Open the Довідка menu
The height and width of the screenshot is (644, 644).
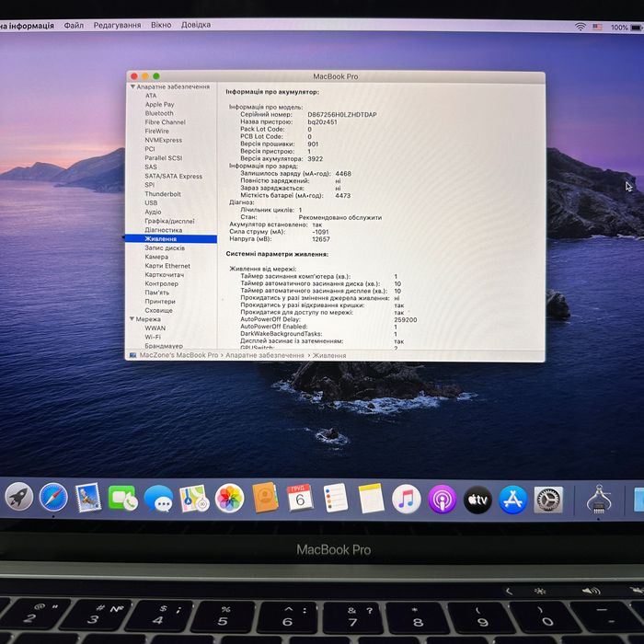(x=196, y=25)
